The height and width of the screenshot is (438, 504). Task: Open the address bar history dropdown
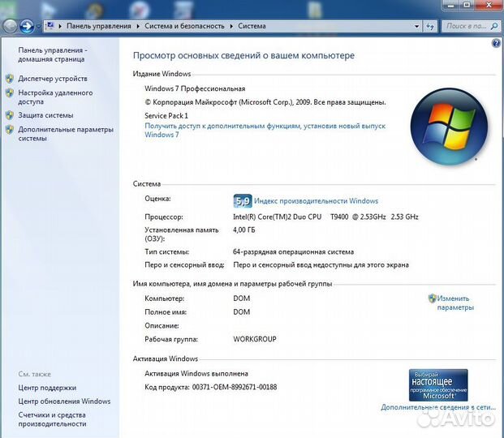416,26
